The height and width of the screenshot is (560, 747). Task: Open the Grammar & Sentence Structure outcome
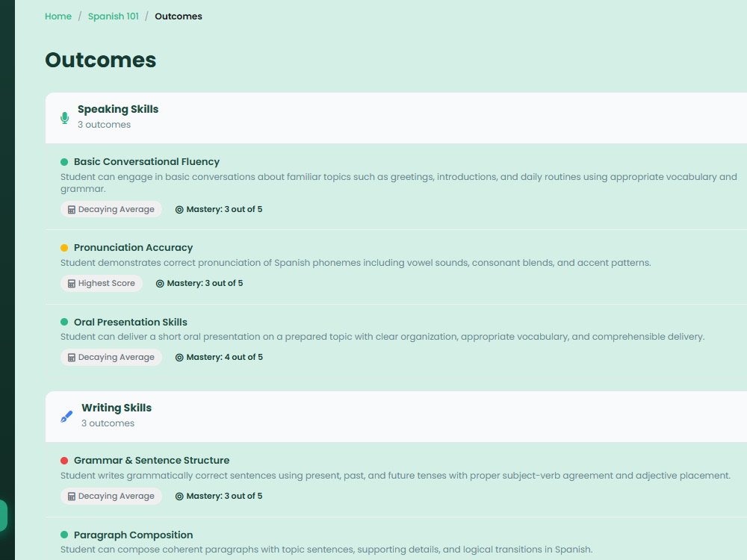[152, 461]
